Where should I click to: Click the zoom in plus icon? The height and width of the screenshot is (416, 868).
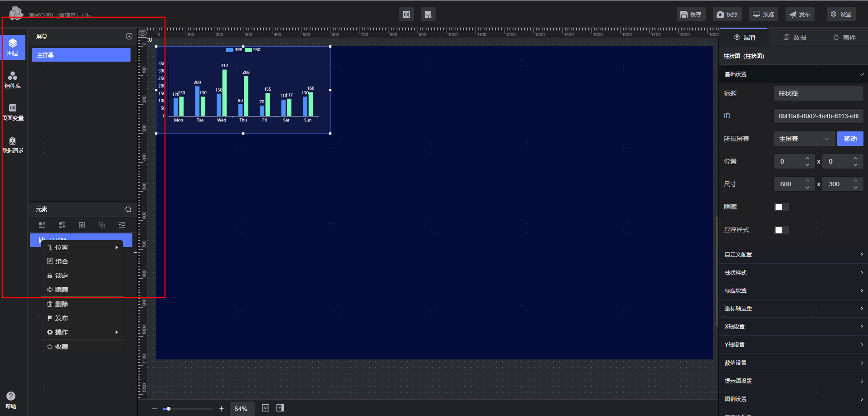[x=221, y=409]
